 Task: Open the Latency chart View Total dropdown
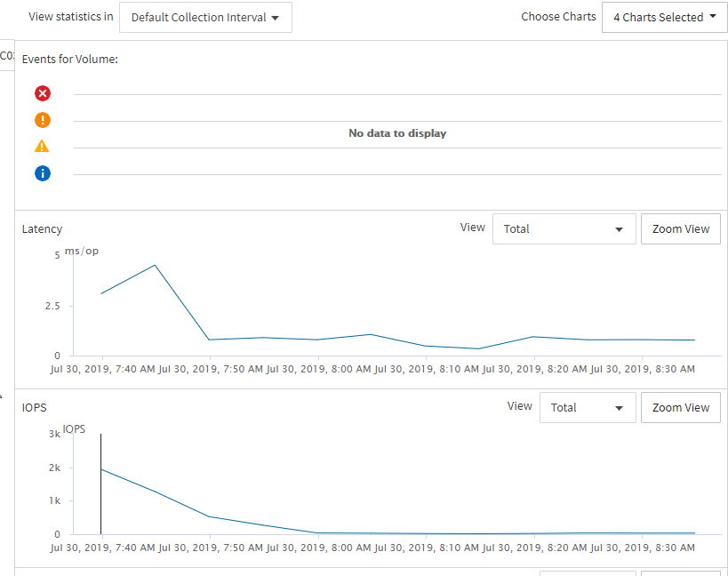(564, 229)
